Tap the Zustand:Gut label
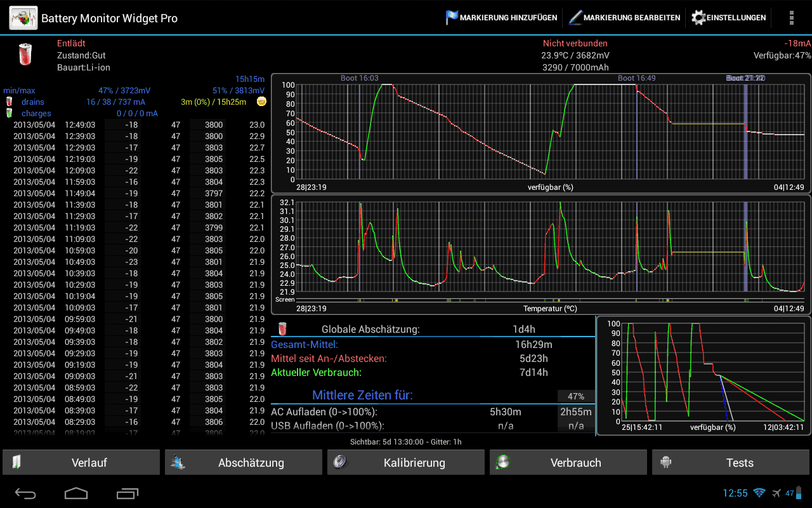 (x=81, y=55)
